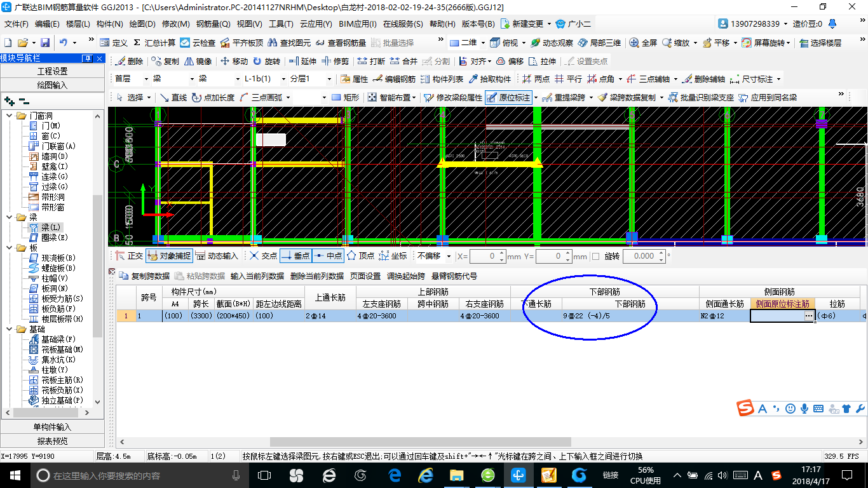
Task: Click 复制跨数据 copy span data
Action: click(x=145, y=276)
